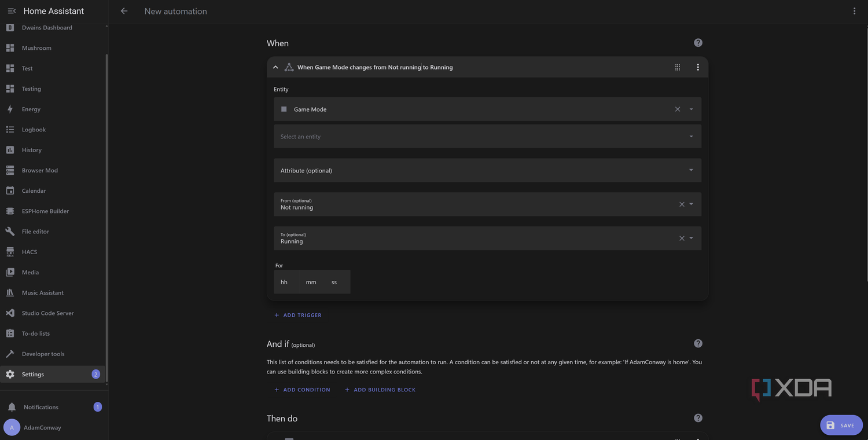Viewport: 868px width, 440px height.
Task: Grab the trigger reorder handle icon
Action: [x=678, y=67]
